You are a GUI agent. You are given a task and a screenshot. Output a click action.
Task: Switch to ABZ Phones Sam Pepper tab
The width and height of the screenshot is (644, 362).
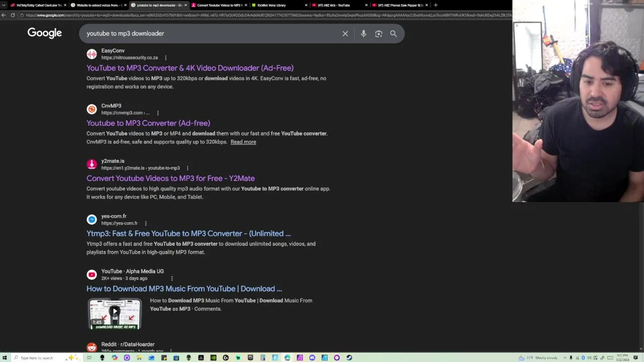(x=400, y=5)
